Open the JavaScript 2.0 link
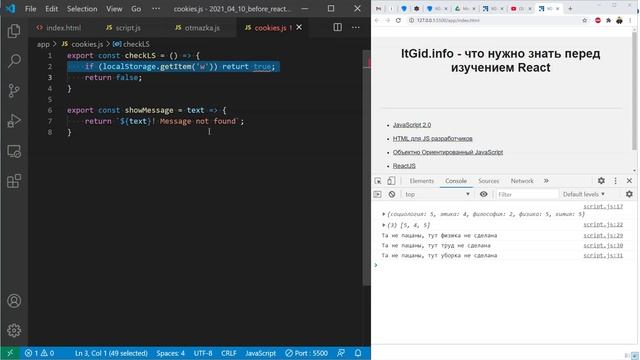 click(x=412, y=125)
